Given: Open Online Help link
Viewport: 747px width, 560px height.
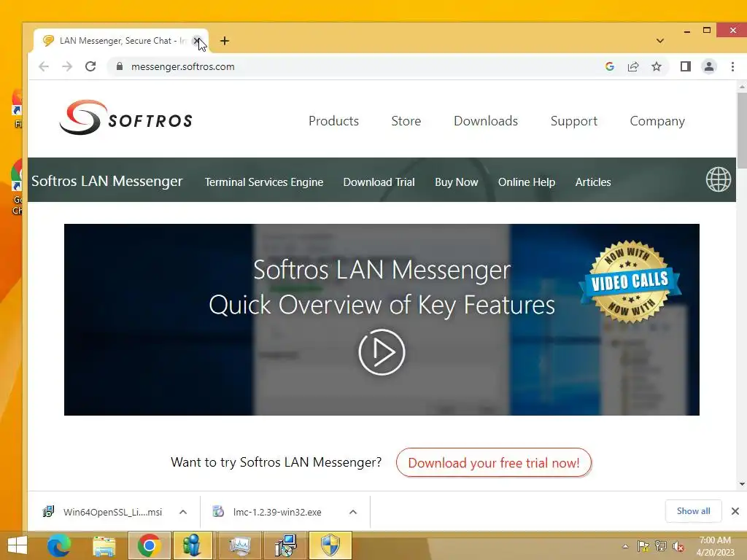Looking at the screenshot, I should click(x=527, y=182).
